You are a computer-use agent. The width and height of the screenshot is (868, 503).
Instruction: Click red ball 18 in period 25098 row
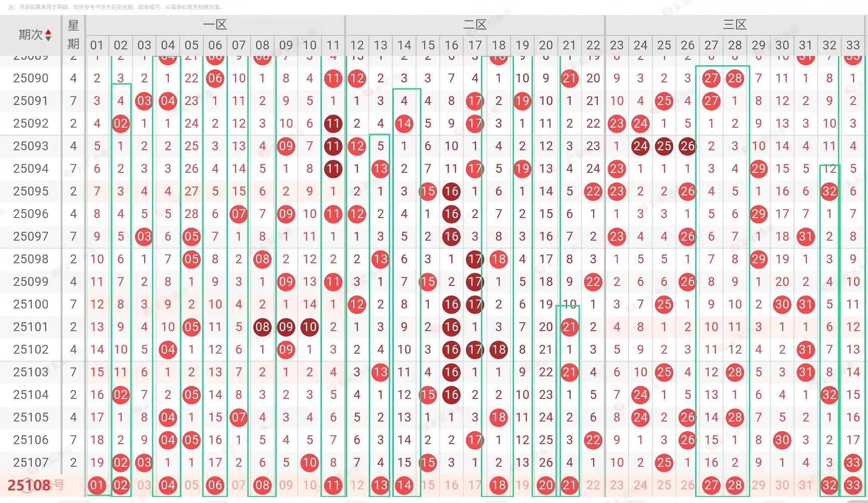tap(498, 259)
